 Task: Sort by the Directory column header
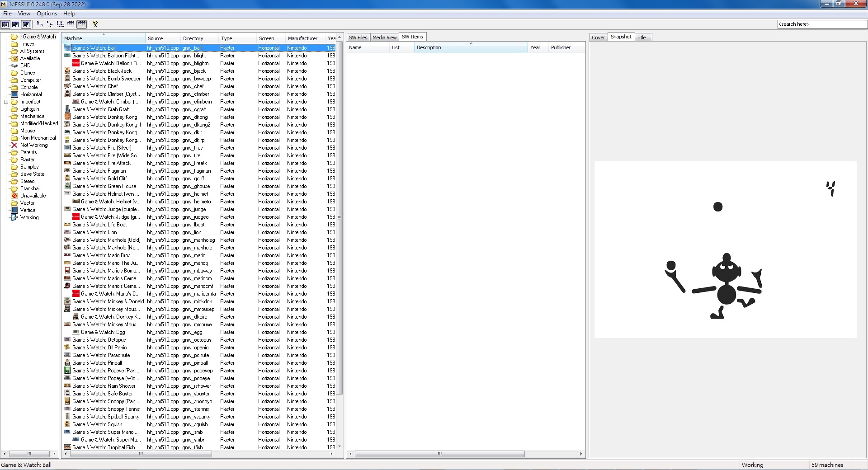tap(199, 38)
